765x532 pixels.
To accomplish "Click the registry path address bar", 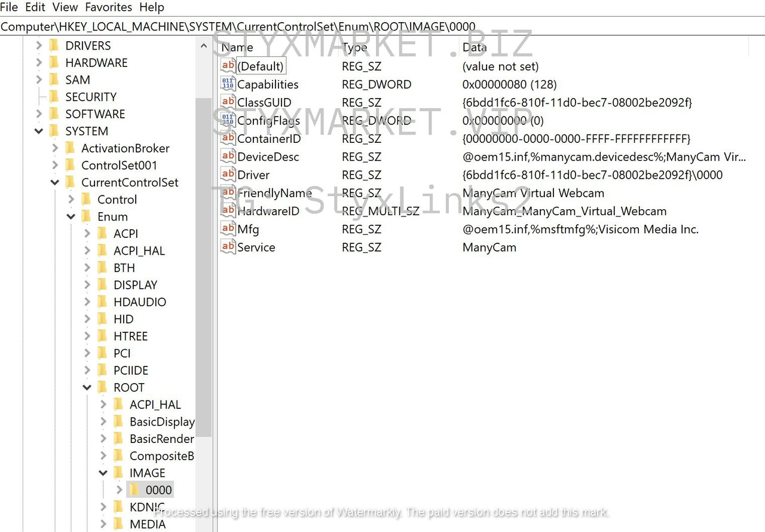I will click(382, 26).
